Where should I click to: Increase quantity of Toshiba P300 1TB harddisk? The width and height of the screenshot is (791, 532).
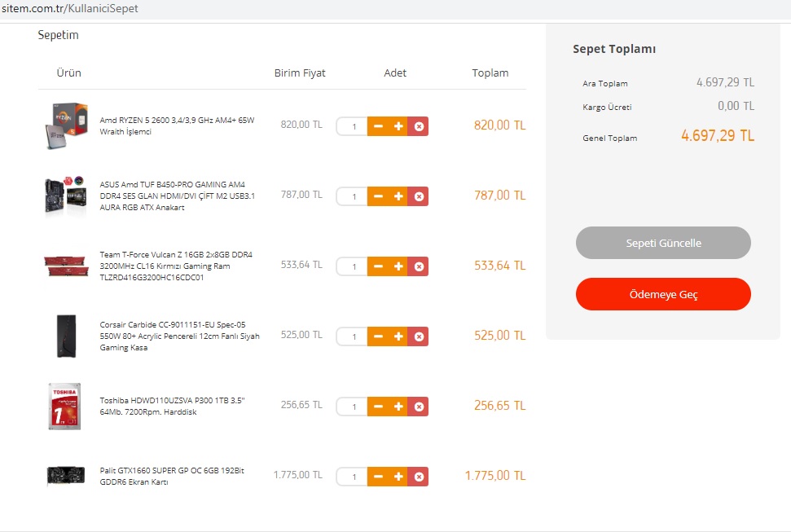click(398, 407)
